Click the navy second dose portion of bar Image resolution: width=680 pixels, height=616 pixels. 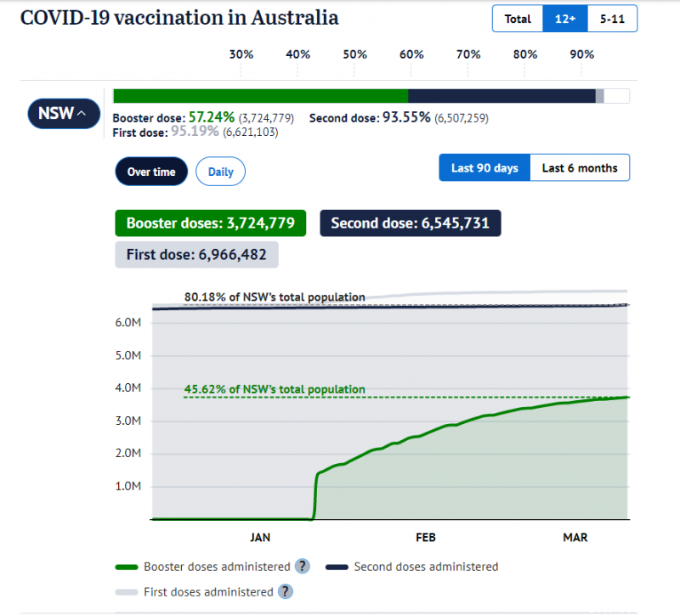pyautogui.click(x=501, y=96)
